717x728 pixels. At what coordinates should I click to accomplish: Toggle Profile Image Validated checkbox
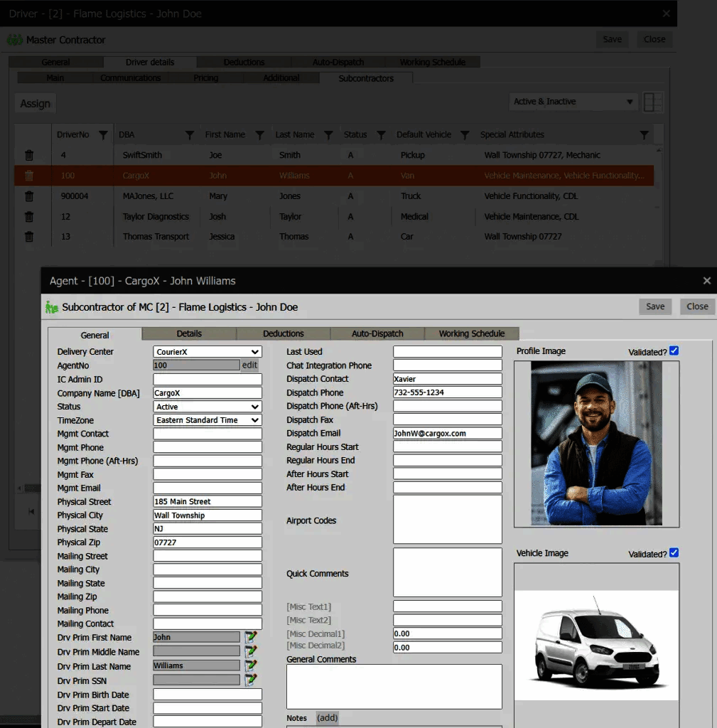coord(674,350)
